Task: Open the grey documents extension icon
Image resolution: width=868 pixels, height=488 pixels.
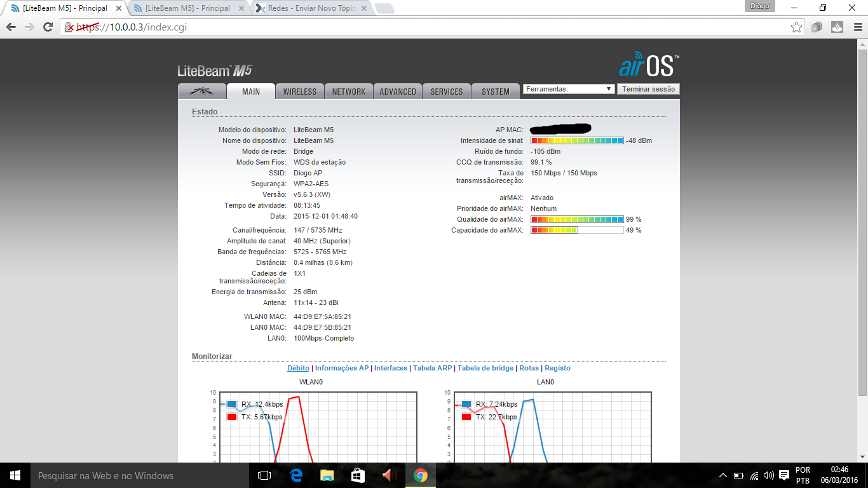Action: coord(817,27)
